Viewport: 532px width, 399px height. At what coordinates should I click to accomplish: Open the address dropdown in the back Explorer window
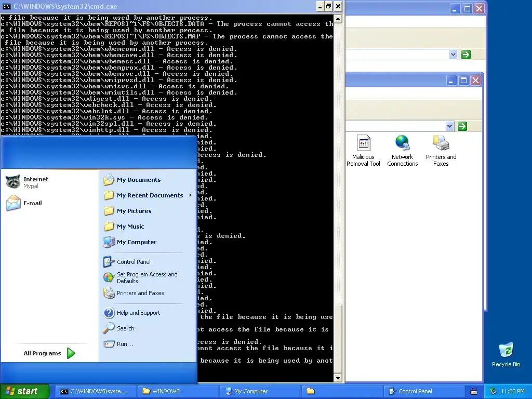453,55
